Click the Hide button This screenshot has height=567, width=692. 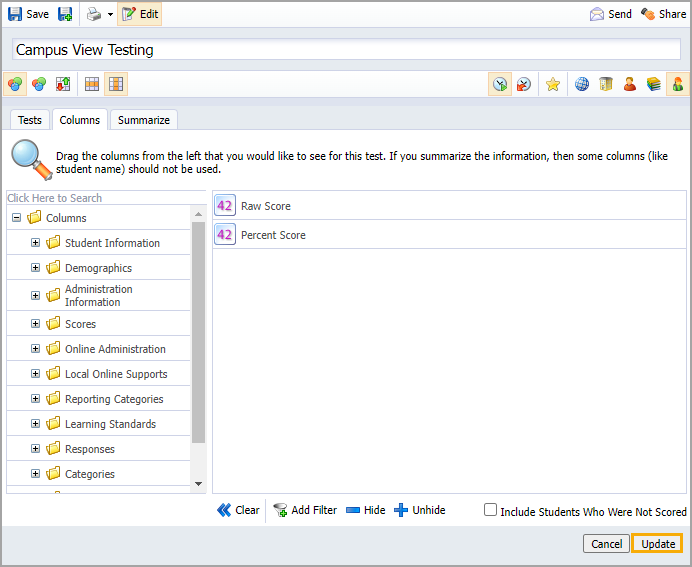coord(365,510)
